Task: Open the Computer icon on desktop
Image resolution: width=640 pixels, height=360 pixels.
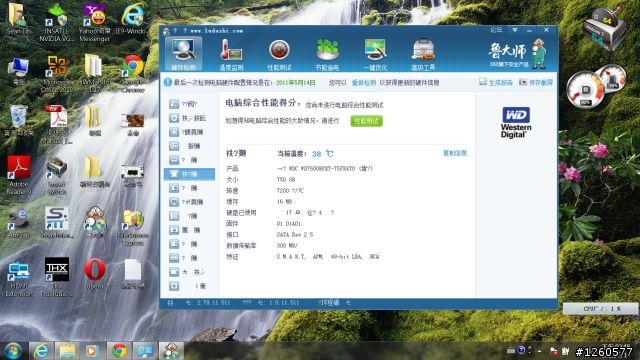Action: tap(18, 70)
